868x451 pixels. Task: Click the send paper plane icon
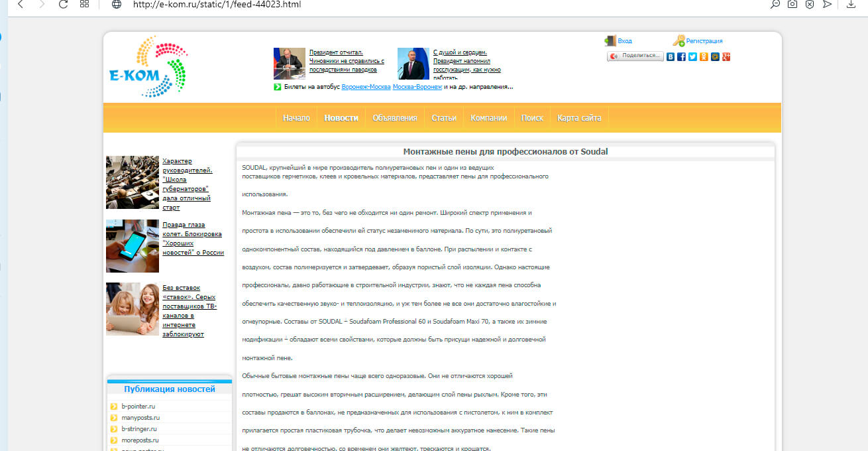tap(827, 4)
